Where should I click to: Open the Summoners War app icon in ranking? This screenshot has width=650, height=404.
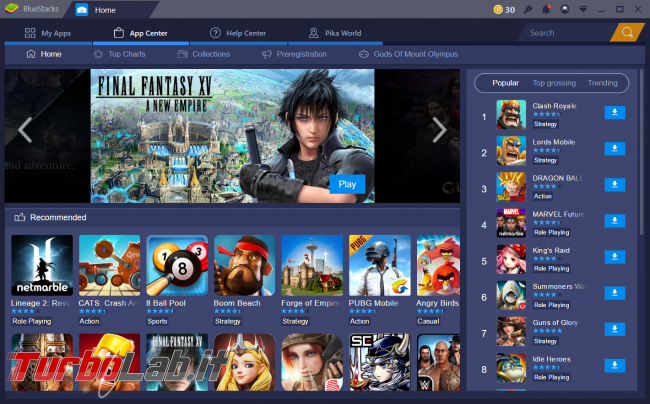511,295
